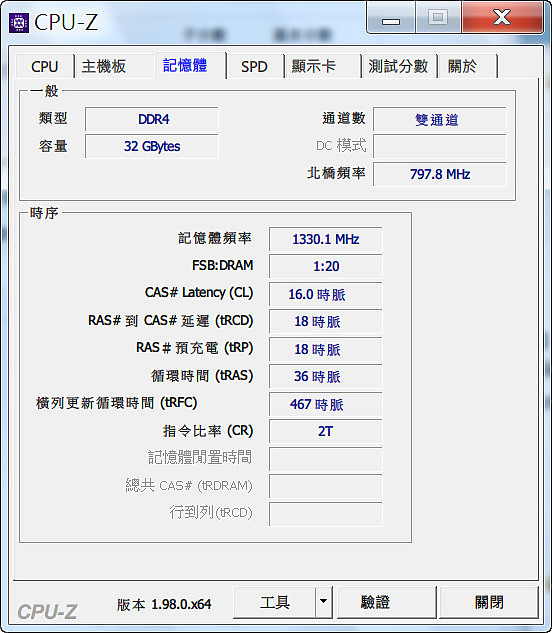
Task: Click the 工具 button
Action: click(x=275, y=602)
